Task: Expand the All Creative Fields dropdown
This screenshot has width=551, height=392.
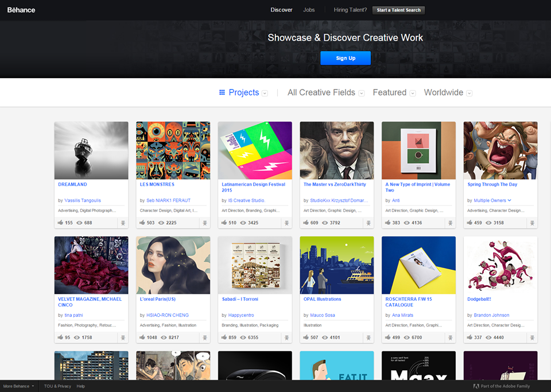Action: (x=361, y=93)
